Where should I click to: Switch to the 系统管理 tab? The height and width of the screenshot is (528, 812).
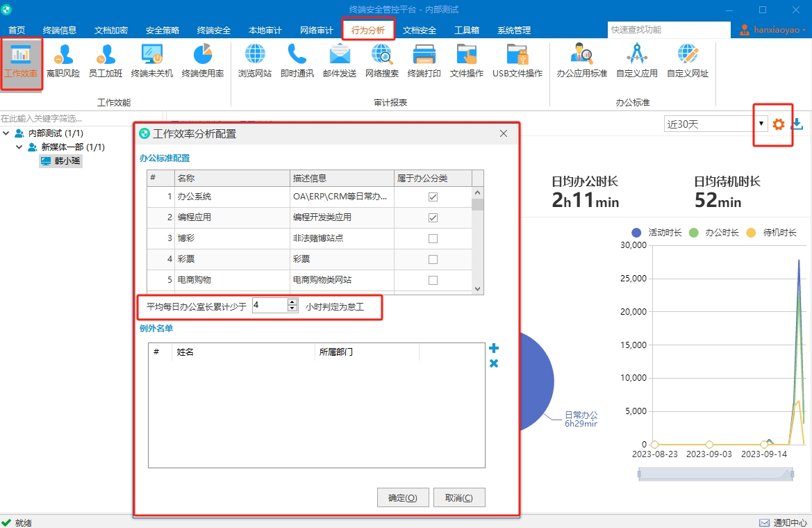point(514,30)
